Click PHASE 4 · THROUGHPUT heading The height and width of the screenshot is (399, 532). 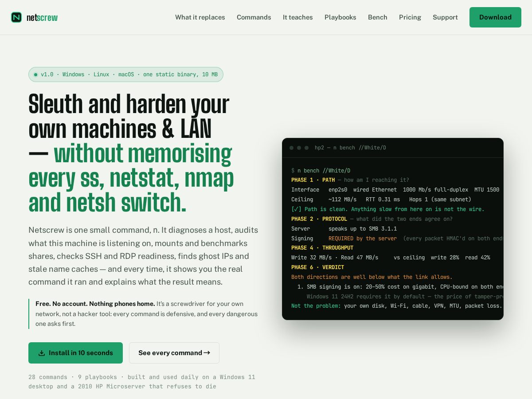(322, 248)
